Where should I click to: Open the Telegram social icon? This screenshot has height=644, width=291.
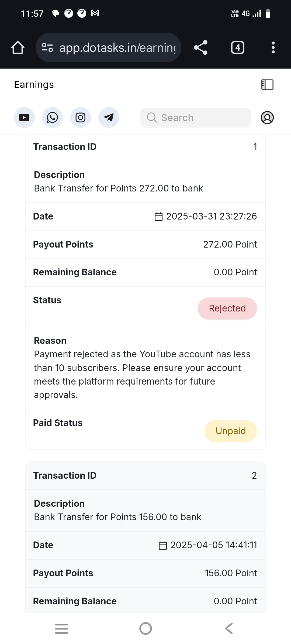pos(109,118)
